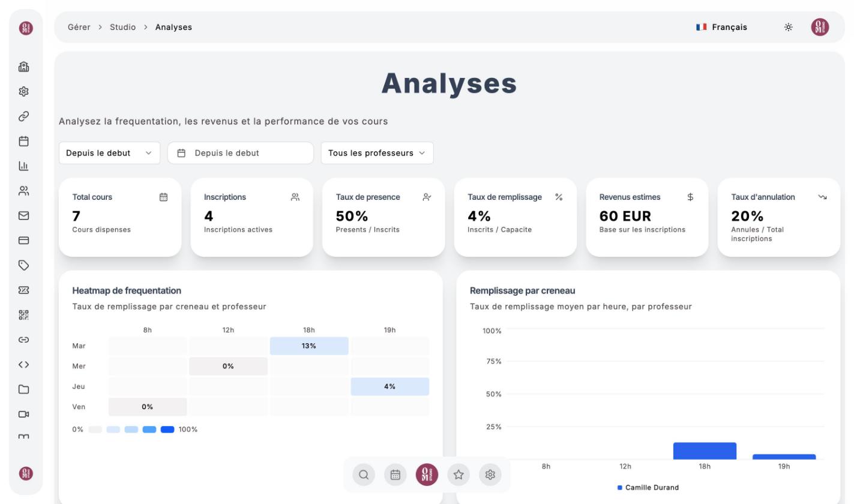The width and height of the screenshot is (854, 504).
Task: Click the search icon in the floating dock
Action: (364, 475)
